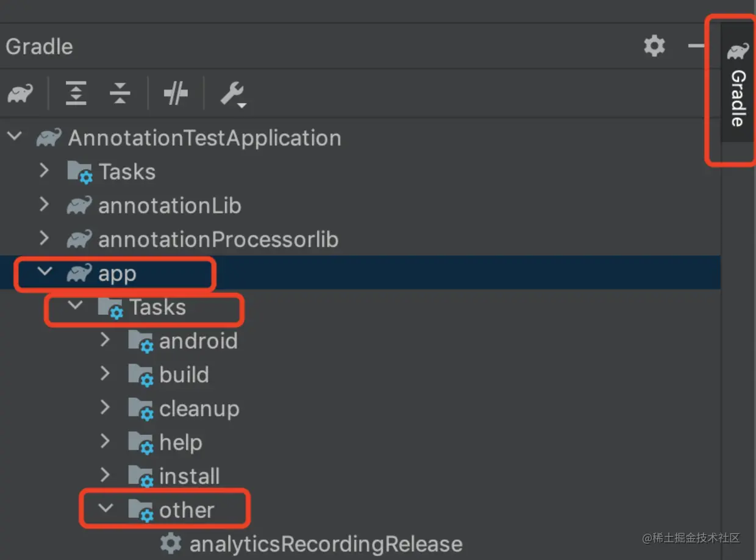756x560 pixels.
Task: Select the android task folder
Action: (198, 341)
